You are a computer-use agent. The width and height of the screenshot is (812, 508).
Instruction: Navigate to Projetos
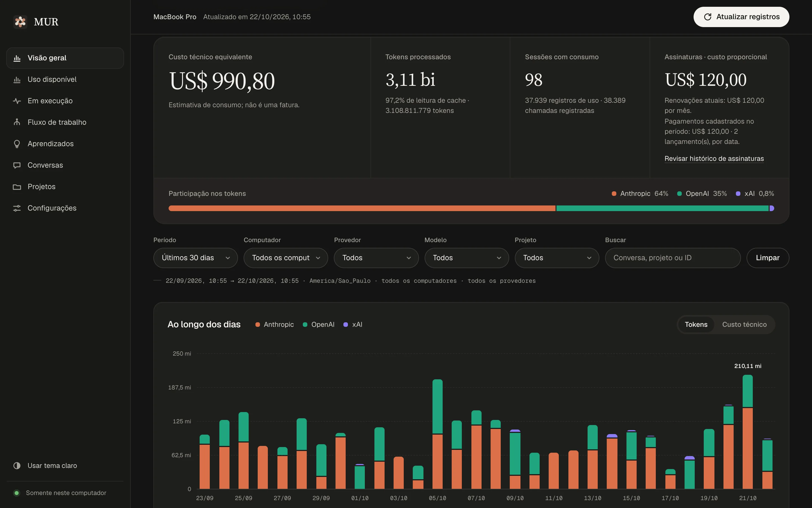coord(65,187)
